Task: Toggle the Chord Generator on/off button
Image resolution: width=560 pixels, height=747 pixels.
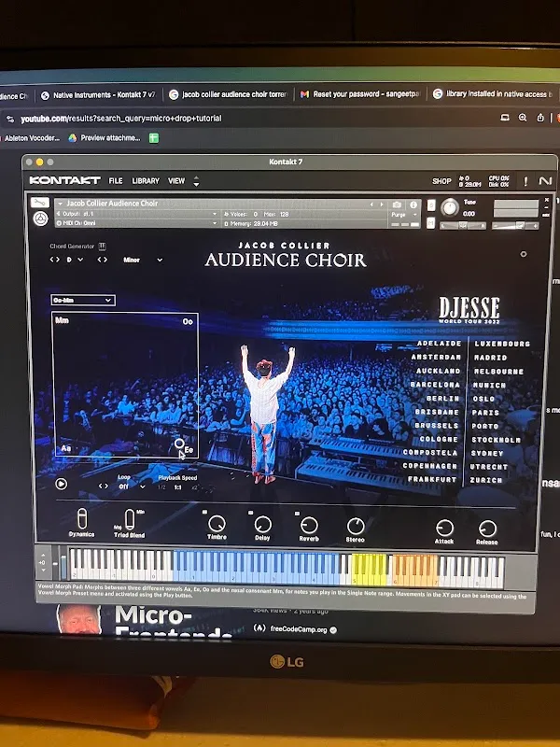Action: 102,246
